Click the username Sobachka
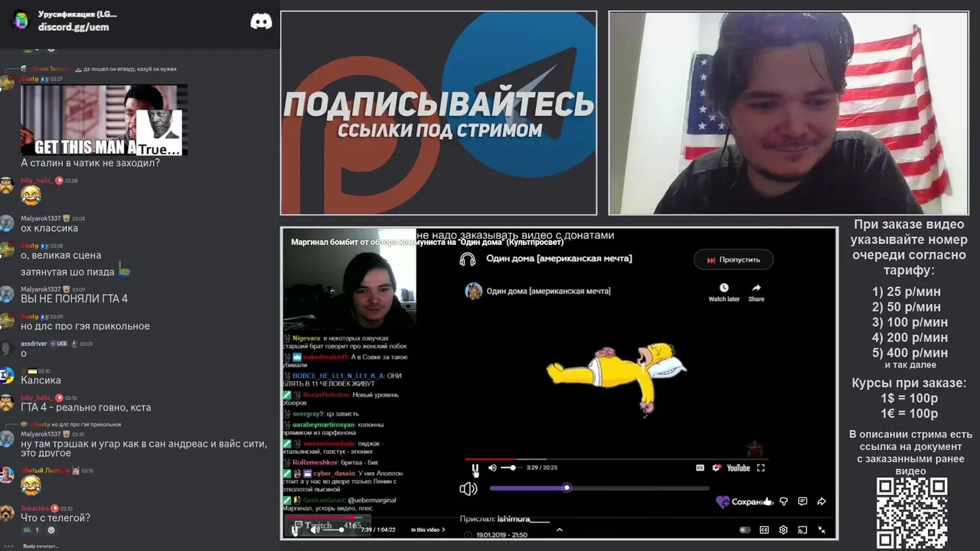 coord(34,508)
